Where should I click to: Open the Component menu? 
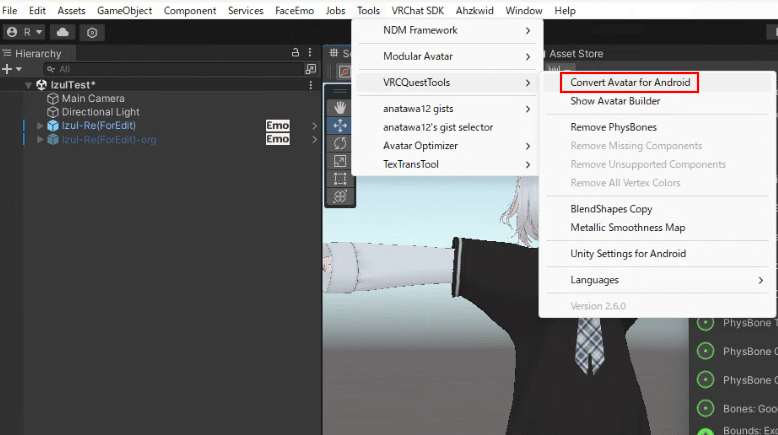coord(190,10)
